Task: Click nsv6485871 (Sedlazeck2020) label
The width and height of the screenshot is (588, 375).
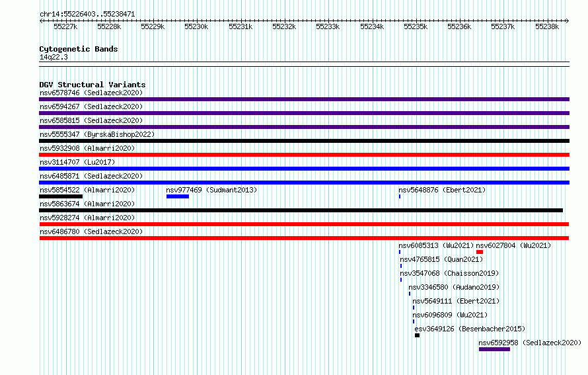Action: point(91,176)
